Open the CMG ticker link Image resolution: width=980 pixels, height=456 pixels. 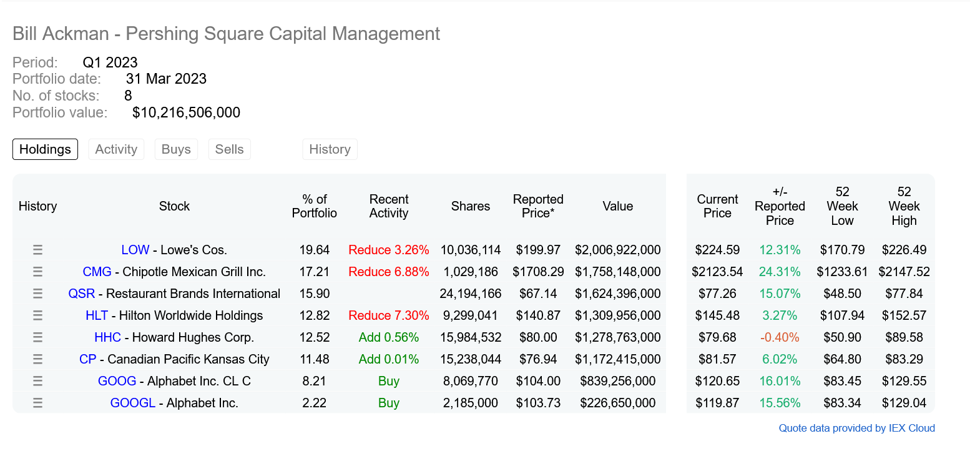point(97,272)
